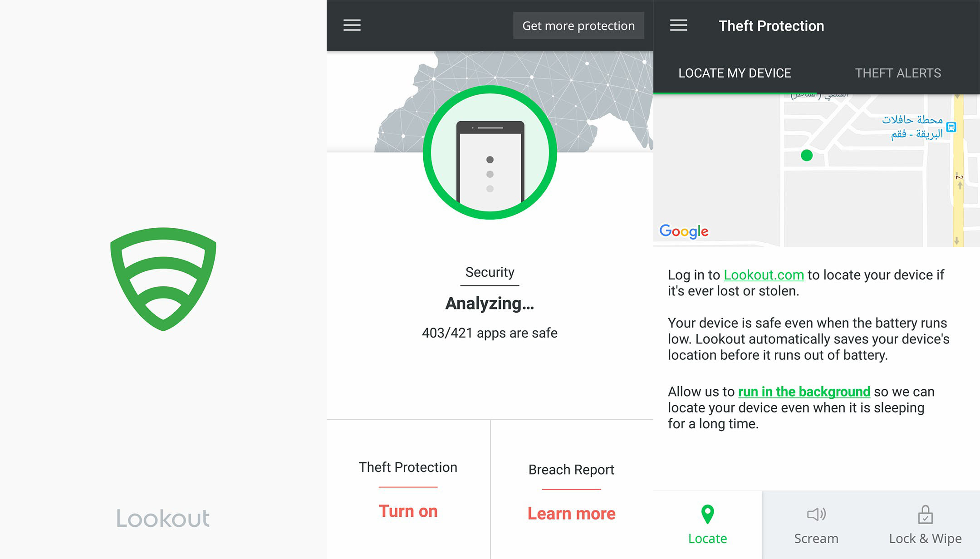The width and height of the screenshot is (980, 559).
Task: Open the hamburger menu beside Get more protection
Action: click(x=352, y=25)
